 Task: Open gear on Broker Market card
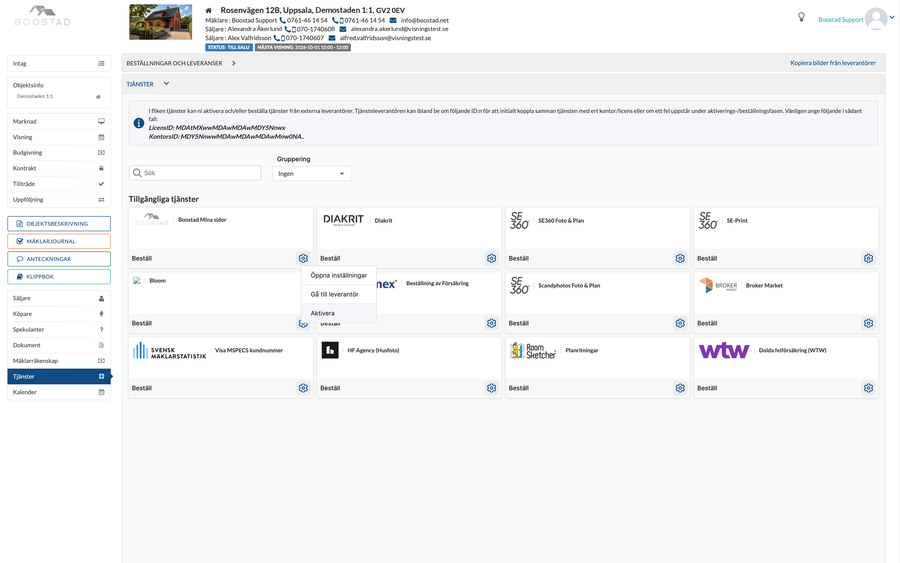tap(868, 323)
